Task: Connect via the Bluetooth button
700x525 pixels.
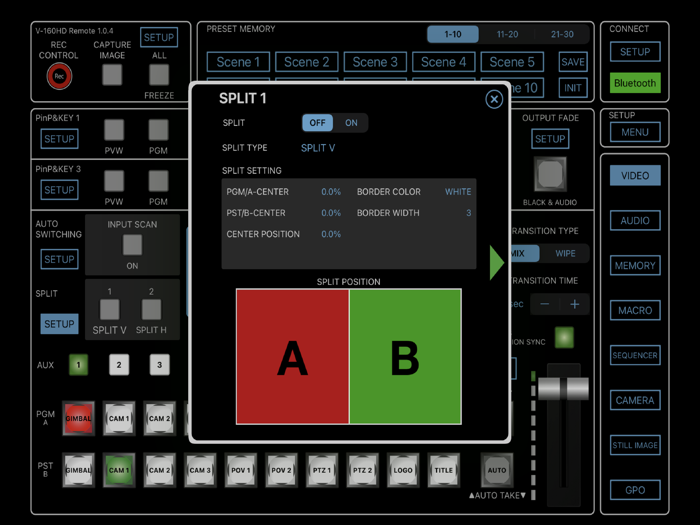Action: 635,83
